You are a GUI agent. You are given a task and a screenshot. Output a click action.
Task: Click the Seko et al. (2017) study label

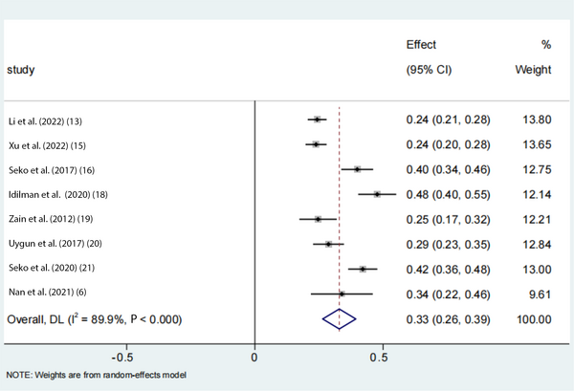point(52,170)
